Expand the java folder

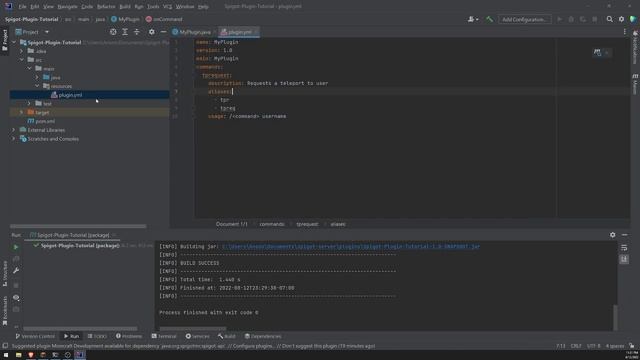coord(37,77)
